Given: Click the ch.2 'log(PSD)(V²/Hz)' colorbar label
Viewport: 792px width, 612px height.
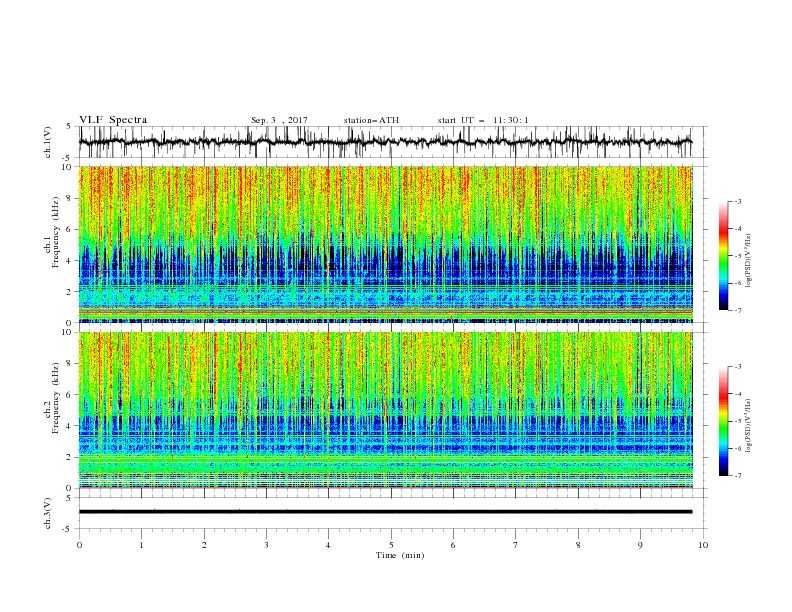Looking at the screenshot, I should (x=748, y=426).
